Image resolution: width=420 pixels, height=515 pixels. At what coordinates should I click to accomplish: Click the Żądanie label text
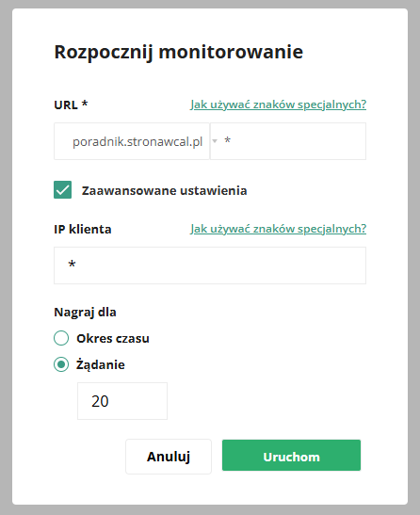click(101, 364)
